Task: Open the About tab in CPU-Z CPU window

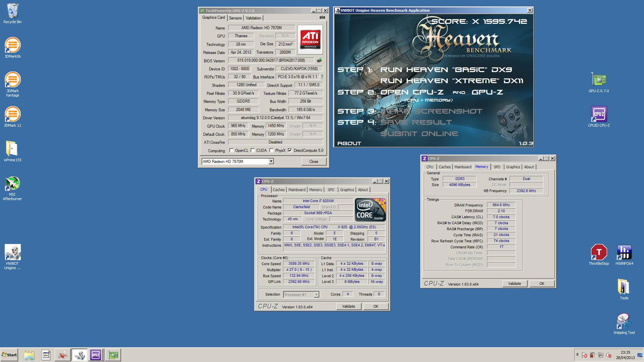Action: (363, 190)
